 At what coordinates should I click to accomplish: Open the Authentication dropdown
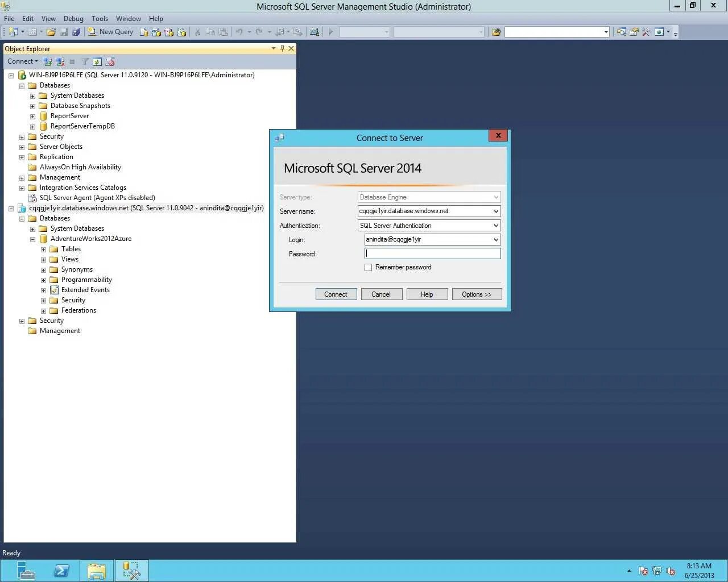(x=496, y=226)
